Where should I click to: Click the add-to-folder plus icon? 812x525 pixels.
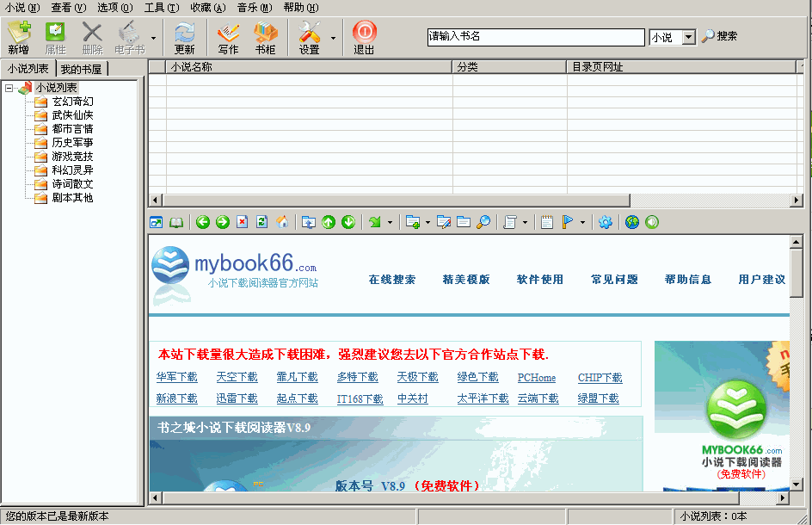tap(413, 222)
